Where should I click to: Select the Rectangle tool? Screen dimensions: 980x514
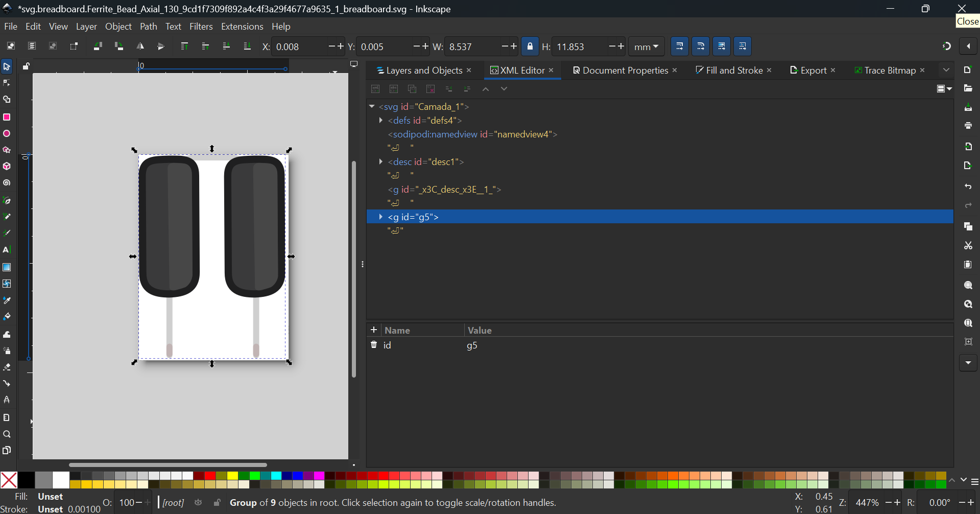pyautogui.click(x=7, y=117)
